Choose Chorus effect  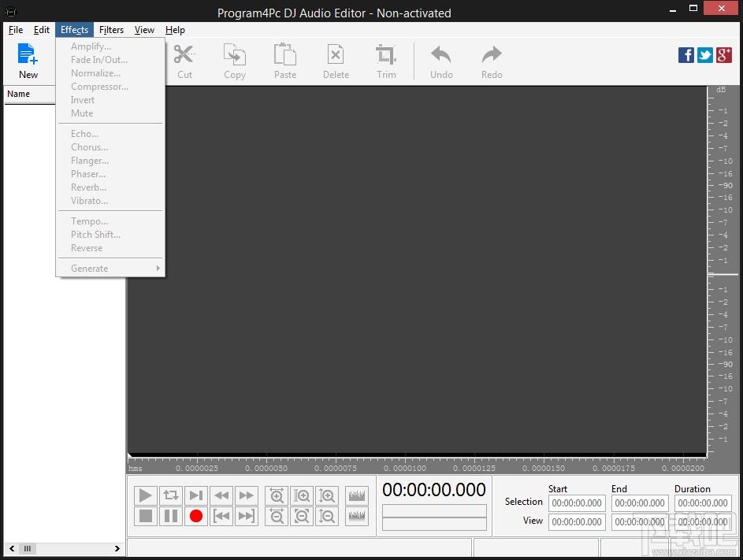point(110,147)
